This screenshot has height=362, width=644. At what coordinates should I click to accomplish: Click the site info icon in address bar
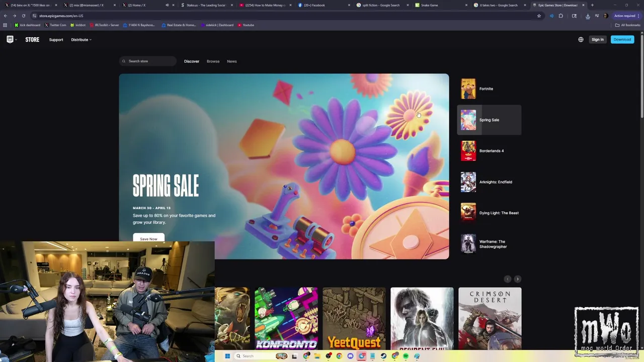(34, 16)
